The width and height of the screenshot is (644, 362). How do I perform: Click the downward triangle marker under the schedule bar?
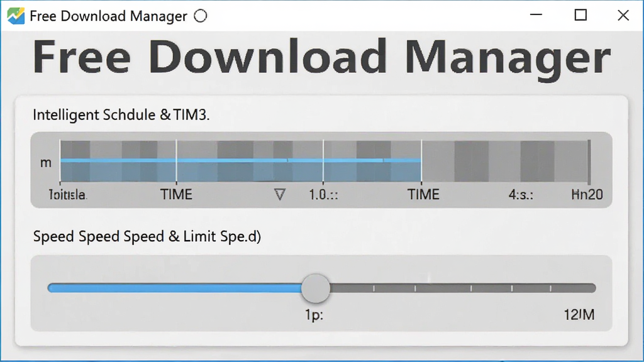(x=280, y=194)
